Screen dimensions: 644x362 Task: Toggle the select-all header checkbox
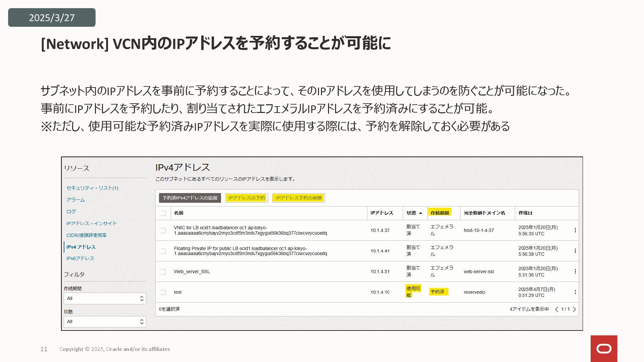(163, 213)
